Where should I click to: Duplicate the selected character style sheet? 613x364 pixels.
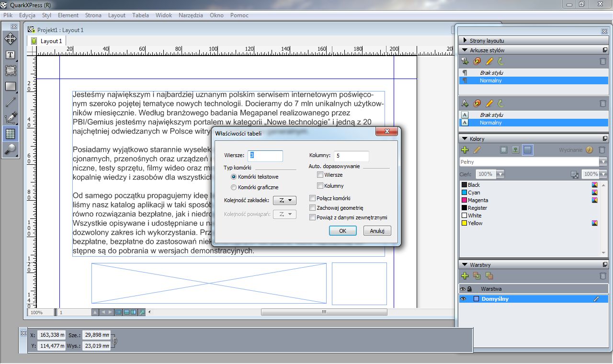point(477,103)
